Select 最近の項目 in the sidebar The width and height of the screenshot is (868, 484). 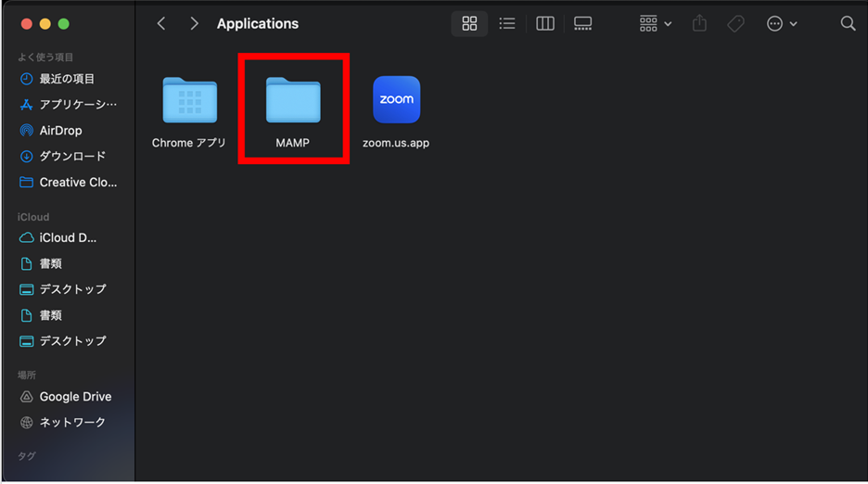tap(67, 79)
